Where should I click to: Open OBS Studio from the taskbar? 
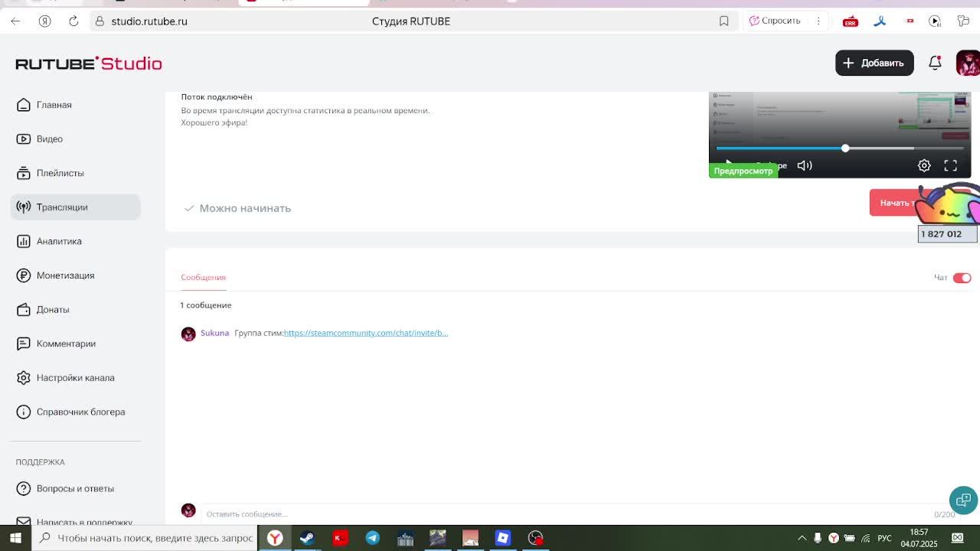[x=535, y=538]
